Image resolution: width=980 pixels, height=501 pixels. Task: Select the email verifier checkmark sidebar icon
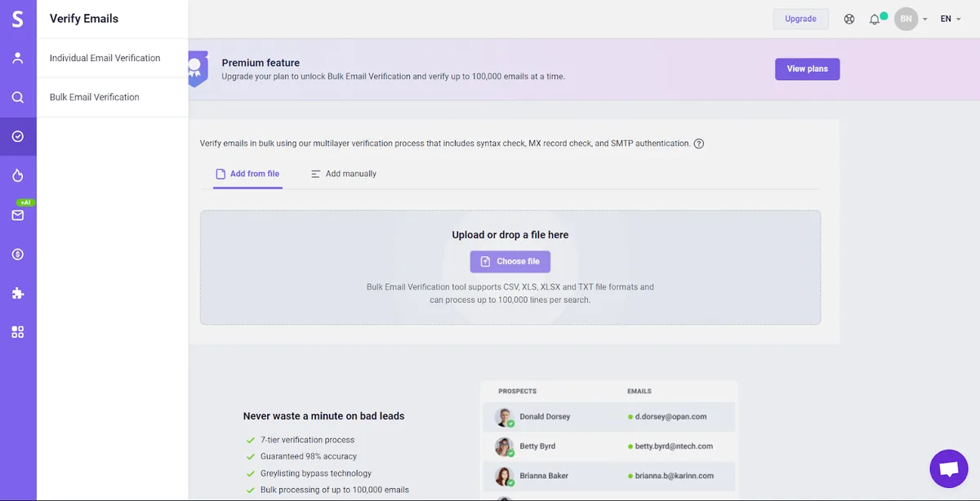tap(18, 136)
